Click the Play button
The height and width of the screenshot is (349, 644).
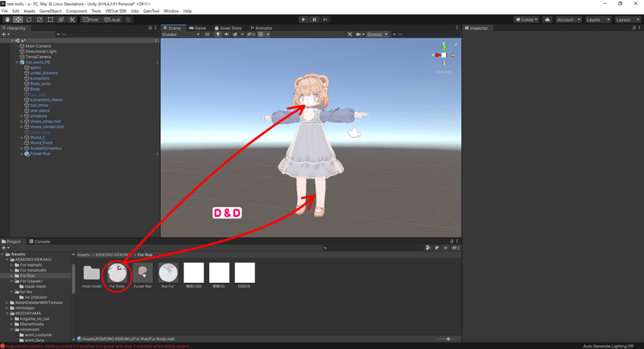point(303,19)
